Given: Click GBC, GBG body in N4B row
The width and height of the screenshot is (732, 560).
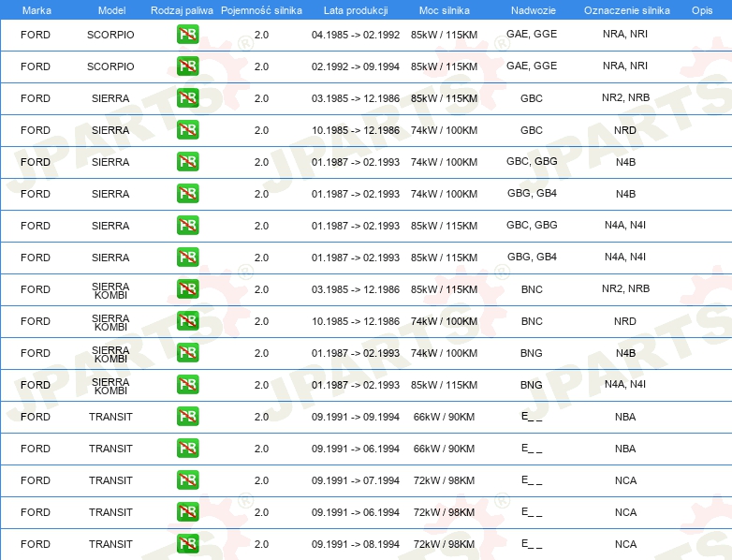Looking at the screenshot, I should click(x=532, y=161).
